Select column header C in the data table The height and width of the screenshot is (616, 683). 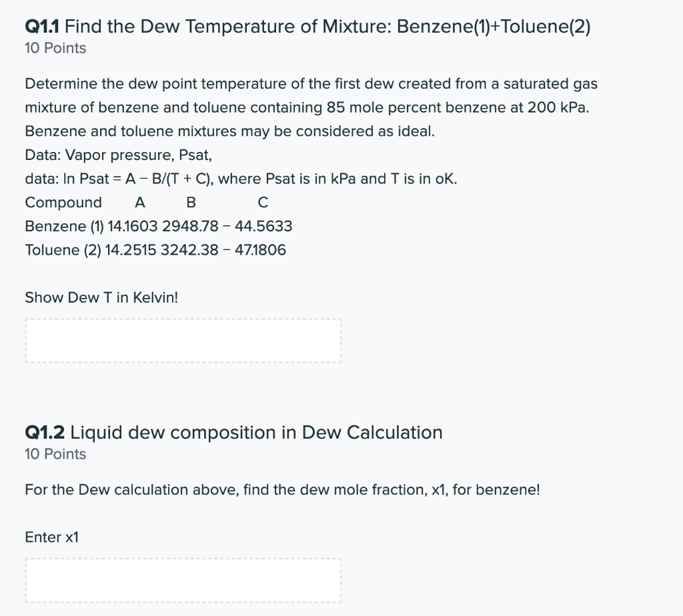pyautogui.click(x=262, y=202)
